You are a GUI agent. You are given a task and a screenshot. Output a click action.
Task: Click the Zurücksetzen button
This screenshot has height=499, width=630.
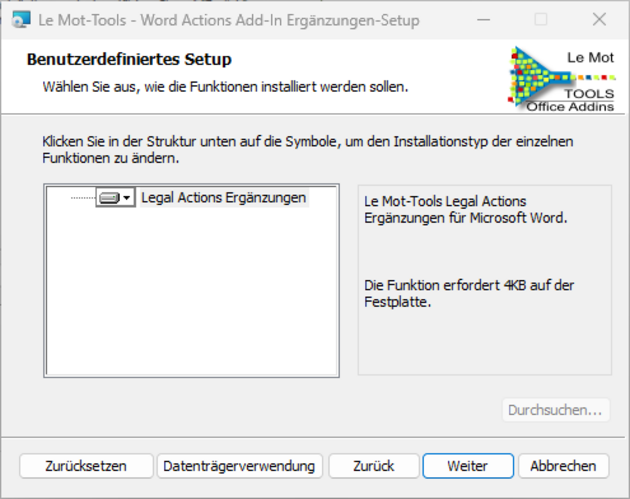[x=86, y=466]
